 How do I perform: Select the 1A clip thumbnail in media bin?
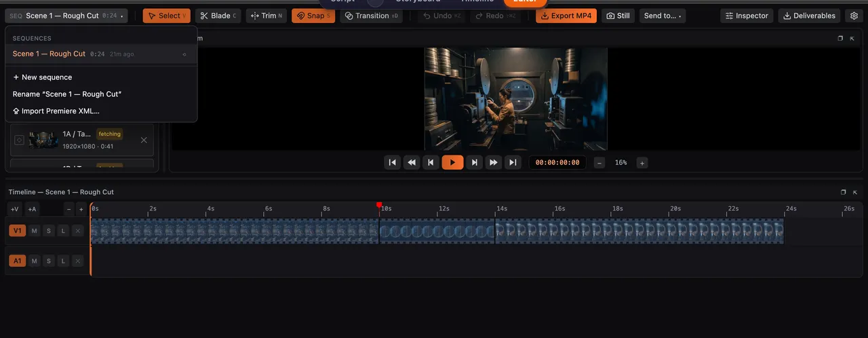[43, 140]
